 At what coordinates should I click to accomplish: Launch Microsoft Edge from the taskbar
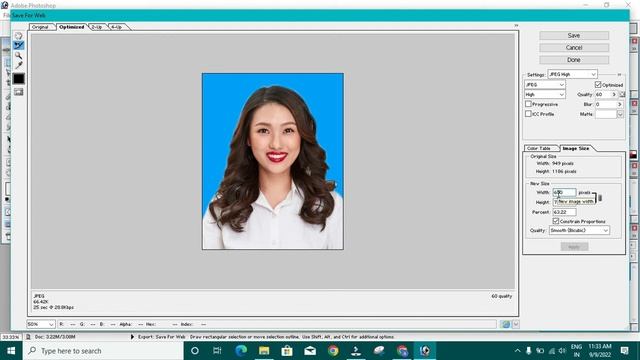tap(241, 351)
